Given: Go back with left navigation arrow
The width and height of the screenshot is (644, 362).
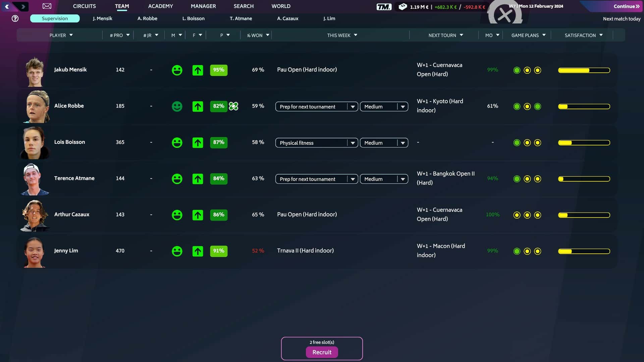Looking at the screenshot, I should point(7,6).
